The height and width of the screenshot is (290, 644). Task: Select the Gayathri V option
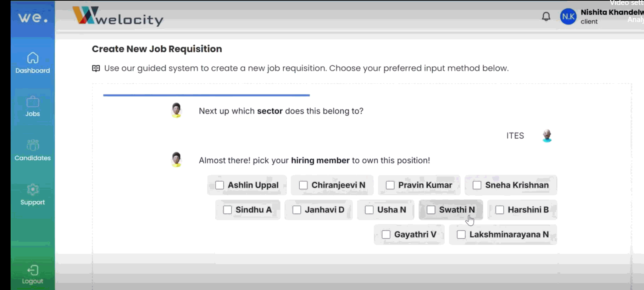point(386,235)
